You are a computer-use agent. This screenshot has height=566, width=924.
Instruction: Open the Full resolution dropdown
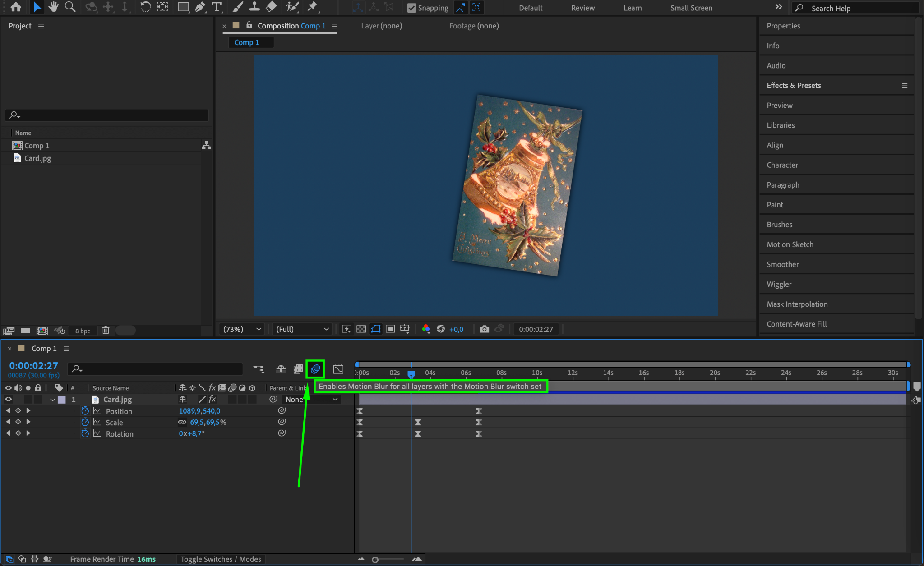pyautogui.click(x=302, y=329)
